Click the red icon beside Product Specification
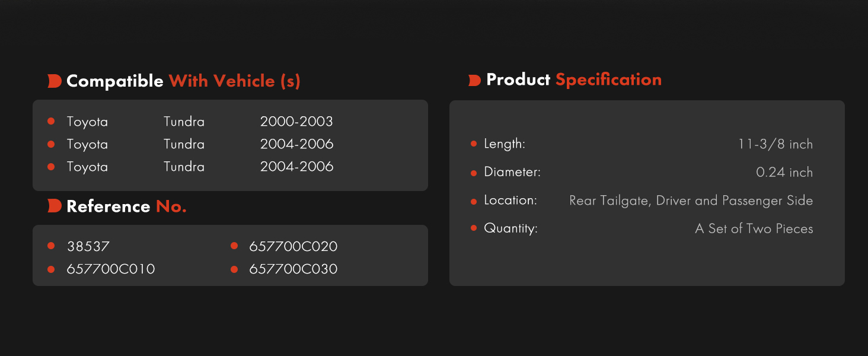Viewport: 868px width, 356px height. pos(474,80)
